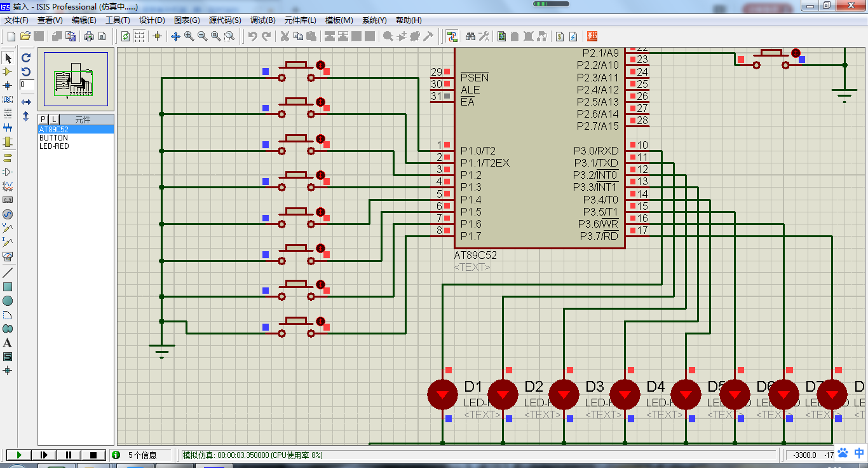This screenshot has height=468, width=868.
Task: Pause the simulation
Action: tap(69, 455)
